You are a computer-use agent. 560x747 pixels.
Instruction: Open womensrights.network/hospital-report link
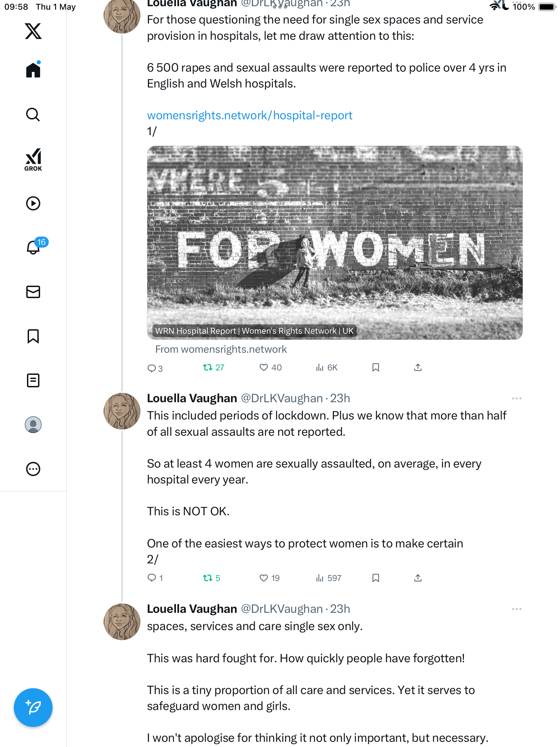tap(250, 115)
